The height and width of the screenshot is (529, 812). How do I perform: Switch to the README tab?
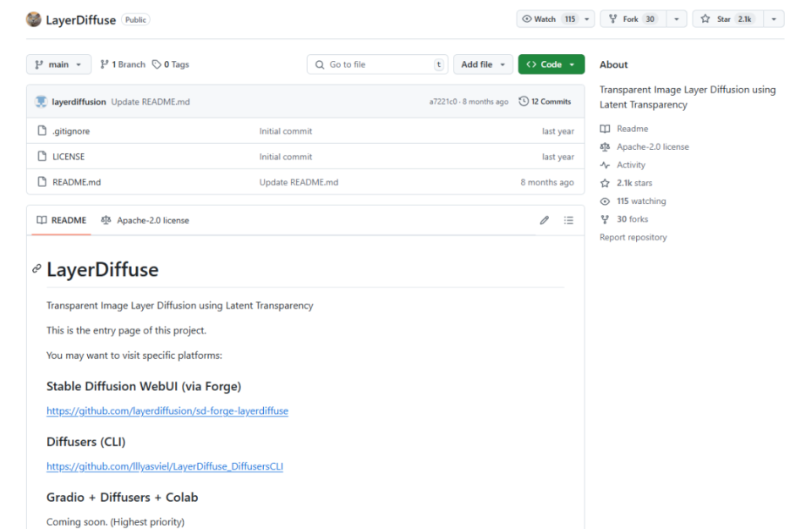point(61,220)
